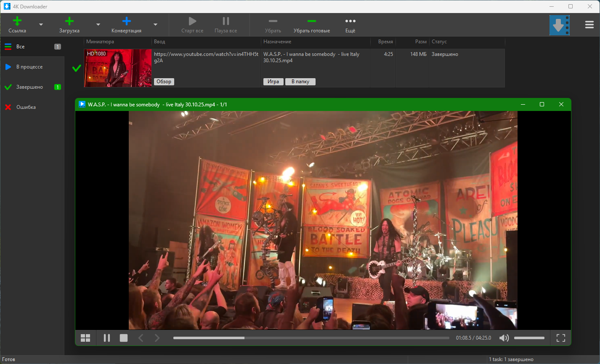Viewport: 600px width, 364px height.
Task: Expand the Загрузка dropdown arrow
Action: click(98, 25)
